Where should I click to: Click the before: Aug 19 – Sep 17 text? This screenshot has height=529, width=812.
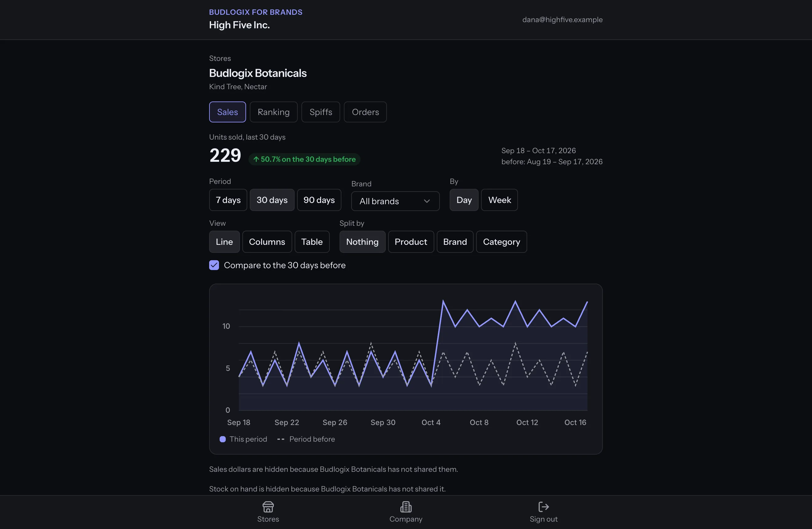552,162
